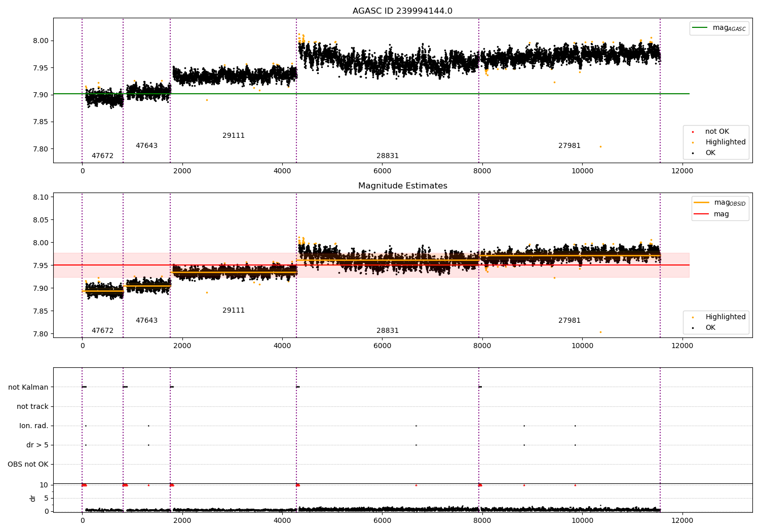Select the mag AGASC legend entry text
The width and height of the screenshot is (760, 532).
[x=729, y=28]
